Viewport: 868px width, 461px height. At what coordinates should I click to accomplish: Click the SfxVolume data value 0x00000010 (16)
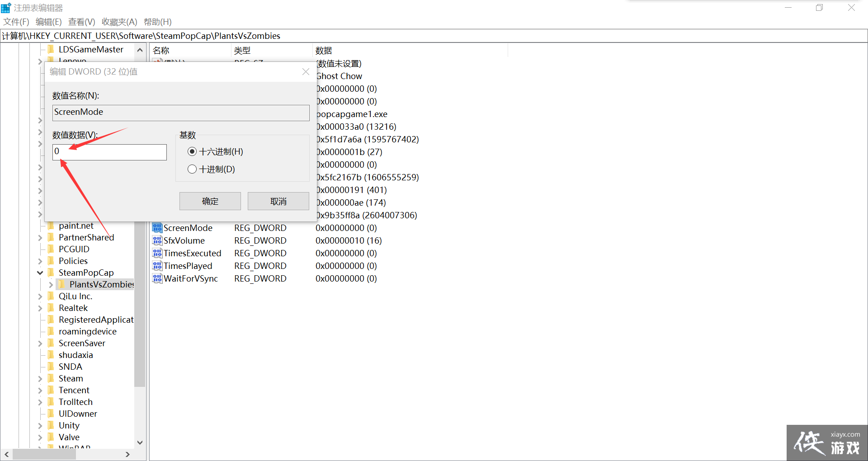click(x=349, y=240)
